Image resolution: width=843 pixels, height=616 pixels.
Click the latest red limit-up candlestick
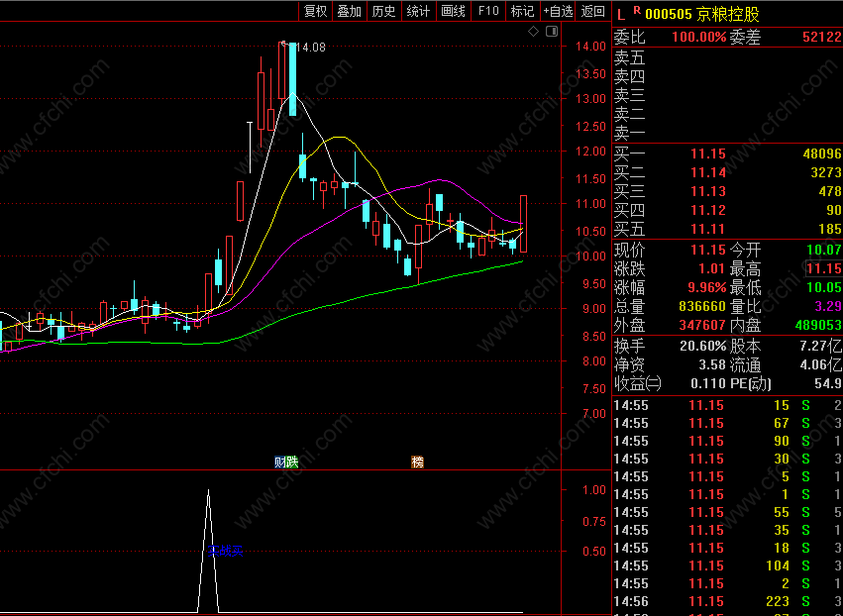tap(524, 224)
